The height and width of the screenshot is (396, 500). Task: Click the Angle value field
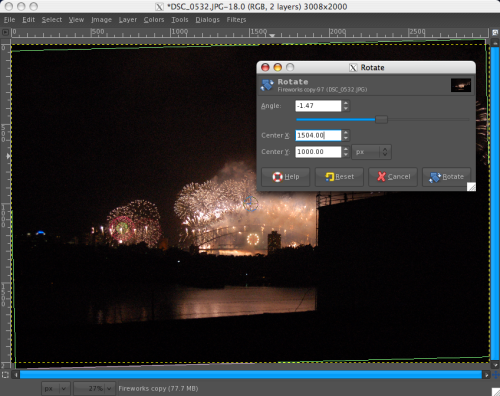318,106
